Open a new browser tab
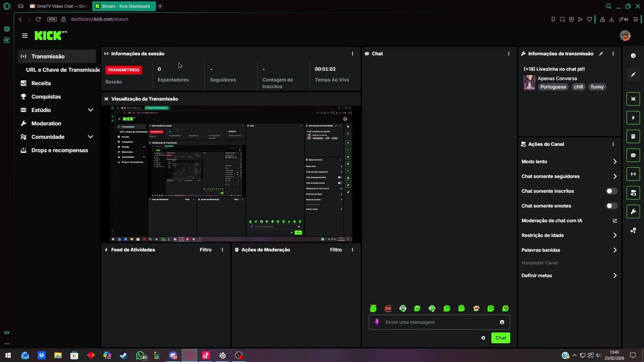This screenshot has height=362, width=644. pos(160,6)
